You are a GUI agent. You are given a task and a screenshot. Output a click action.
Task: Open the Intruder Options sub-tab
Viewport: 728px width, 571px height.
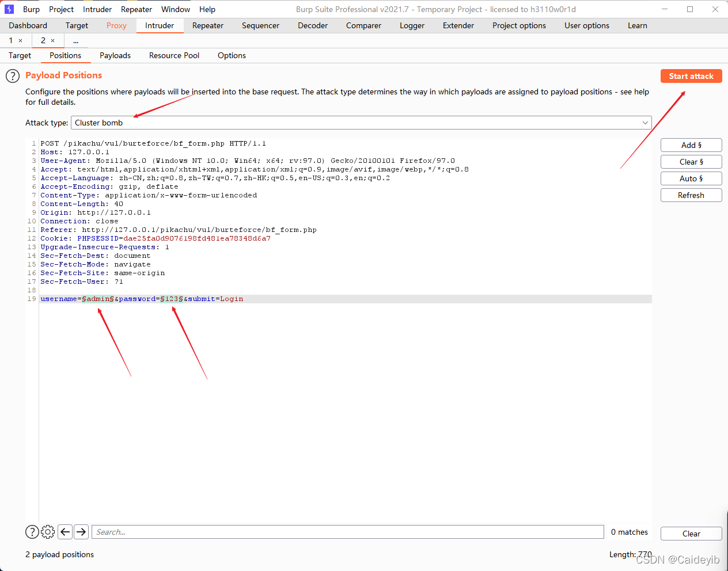coord(232,55)
